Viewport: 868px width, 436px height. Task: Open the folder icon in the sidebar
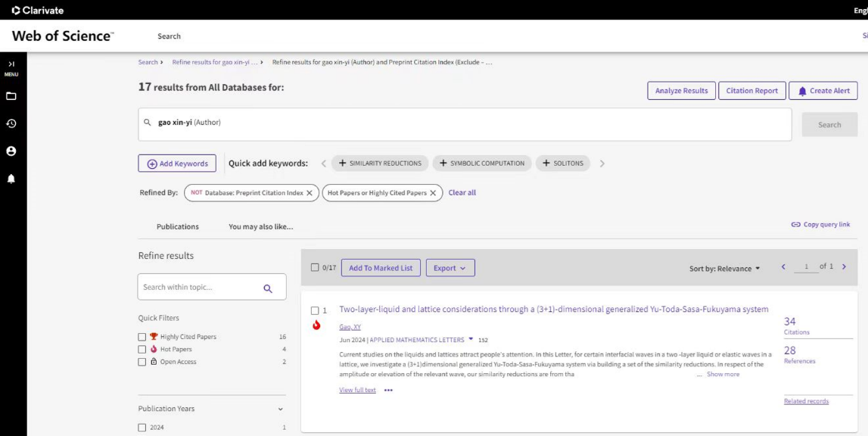click(11, 96)
